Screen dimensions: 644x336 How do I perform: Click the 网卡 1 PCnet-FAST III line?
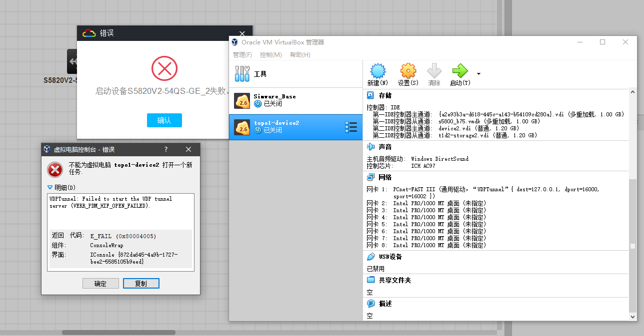483,193
